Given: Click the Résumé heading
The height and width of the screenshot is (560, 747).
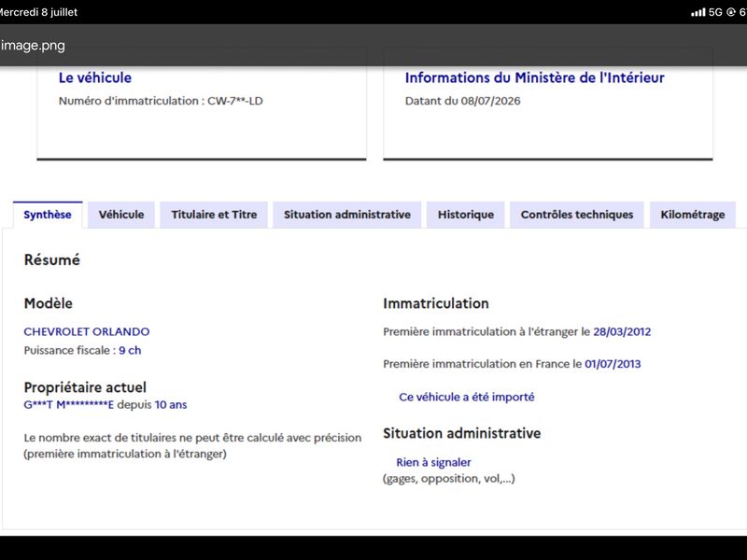Looking at the screenshot, I should tap(52, 260).
